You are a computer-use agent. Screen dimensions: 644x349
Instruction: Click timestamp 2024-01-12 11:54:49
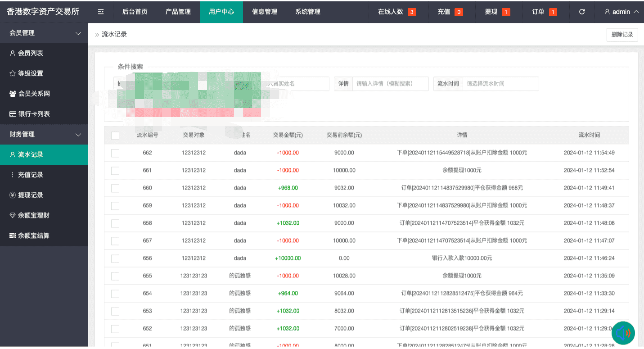click(x=589, y=153)
